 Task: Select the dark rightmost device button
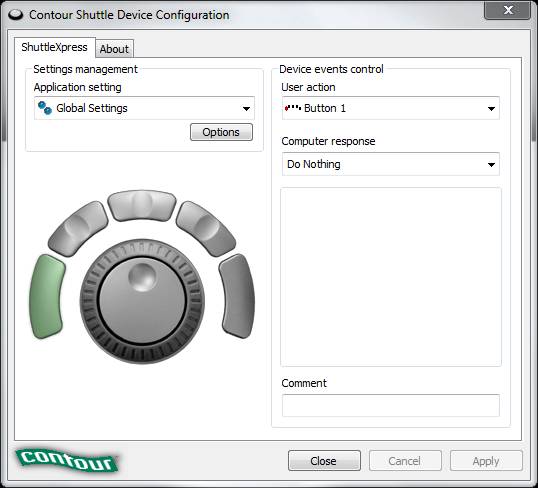pyautogui.click(x=237, y=296)
